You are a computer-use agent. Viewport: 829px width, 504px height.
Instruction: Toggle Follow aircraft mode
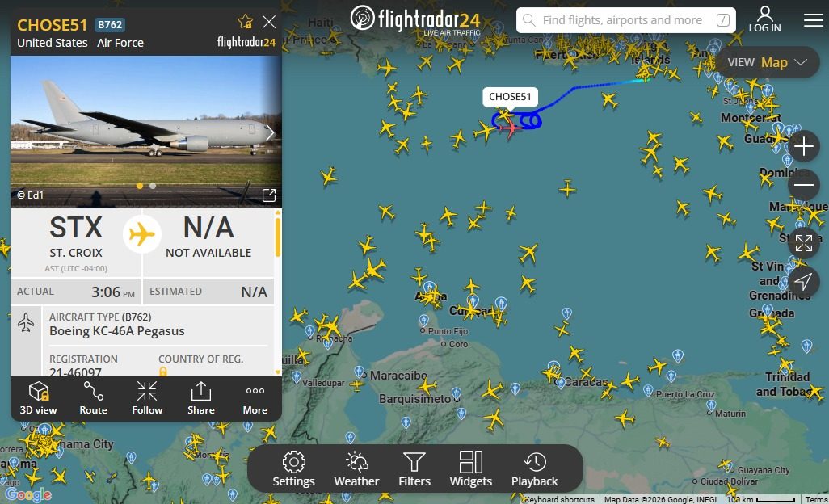click(x=147, y=398)
